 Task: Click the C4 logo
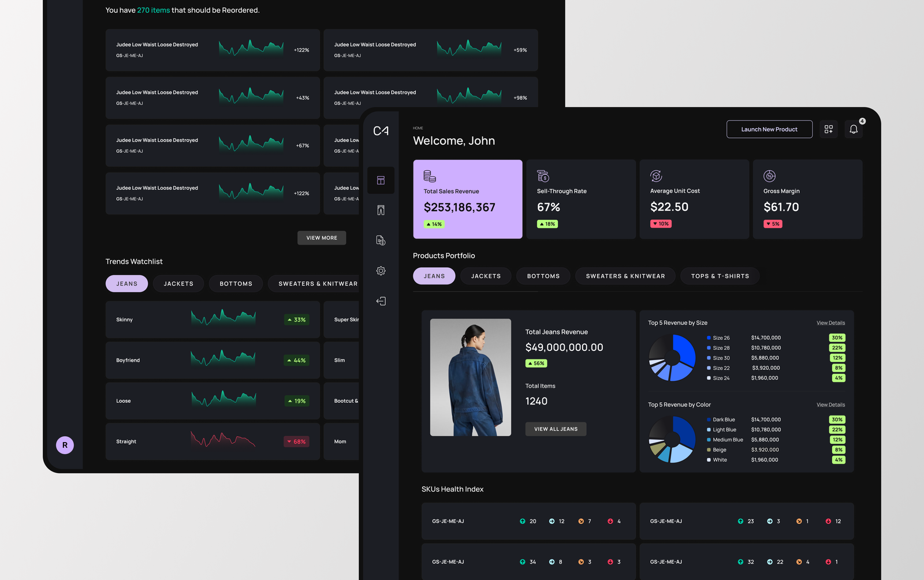tap(381, 131)
